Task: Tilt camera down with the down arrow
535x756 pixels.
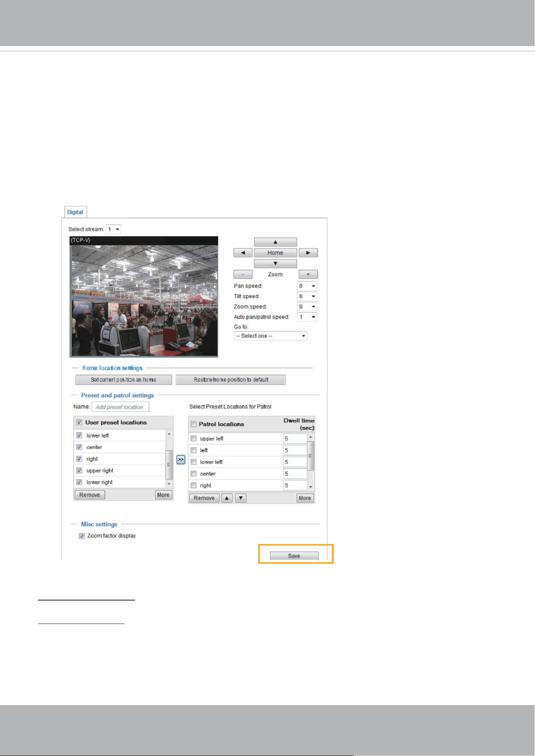Action: click(275, 263)
